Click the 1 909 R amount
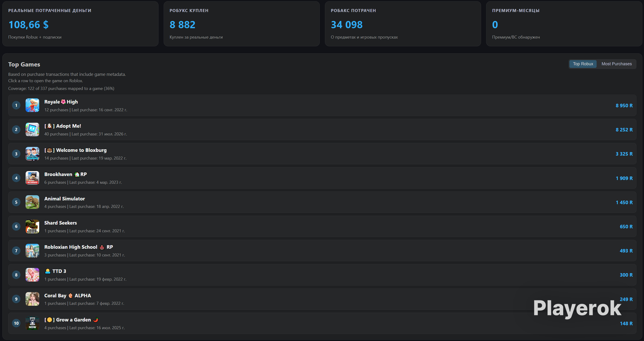The width and height of the screenshot is (644, 341). pyautogui.click(x=624, y=178)
